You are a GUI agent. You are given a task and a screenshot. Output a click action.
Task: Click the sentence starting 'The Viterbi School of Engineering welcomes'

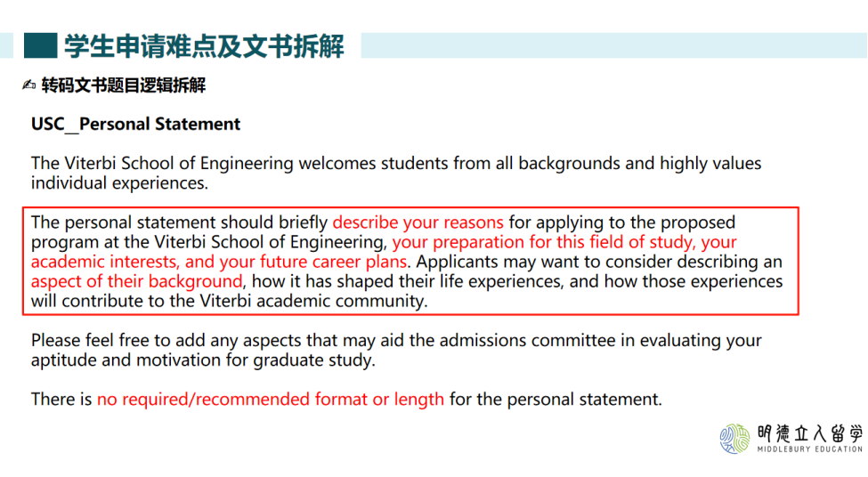(x=396, y=164)
